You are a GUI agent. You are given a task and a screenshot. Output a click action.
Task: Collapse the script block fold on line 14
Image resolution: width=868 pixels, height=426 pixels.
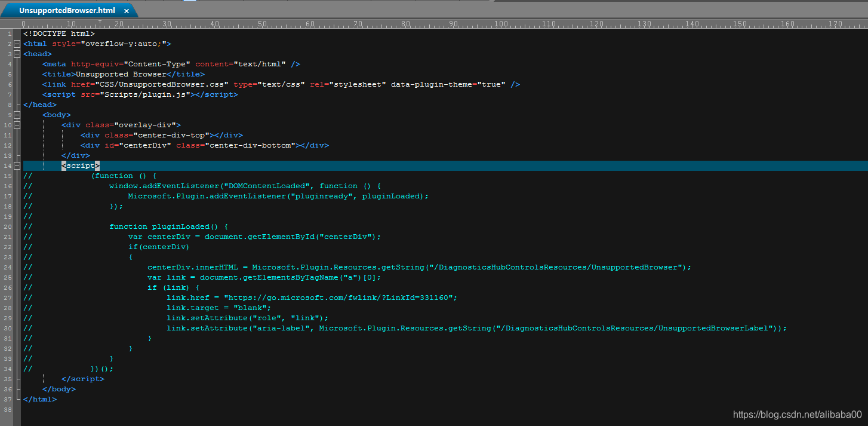tap(17, 166)
